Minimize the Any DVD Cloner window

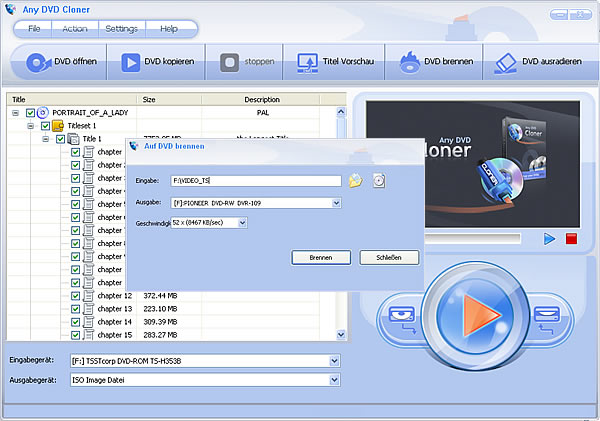(x=559, y=15)
